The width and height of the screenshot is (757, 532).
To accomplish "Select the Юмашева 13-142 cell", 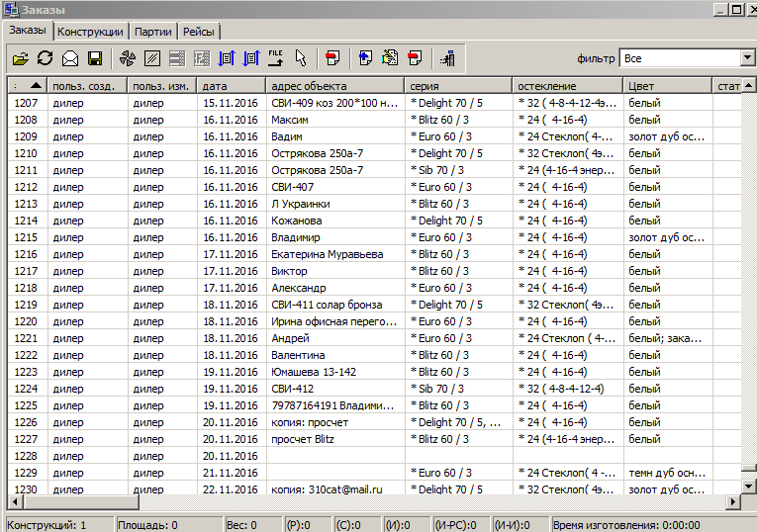I will point(335,373).
